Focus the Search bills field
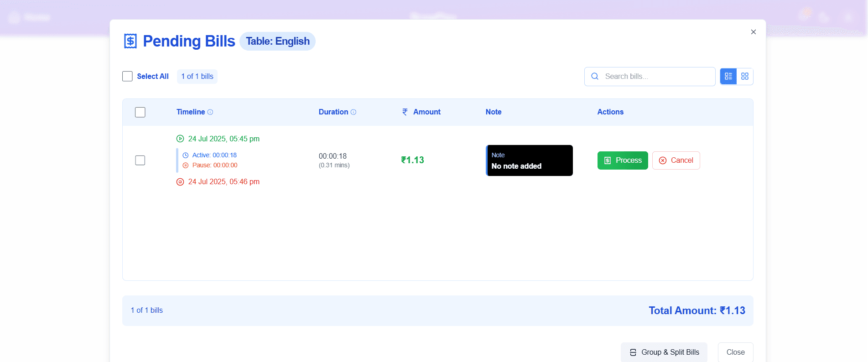Screen dimensions: 868x362 (x=650, y=77)
